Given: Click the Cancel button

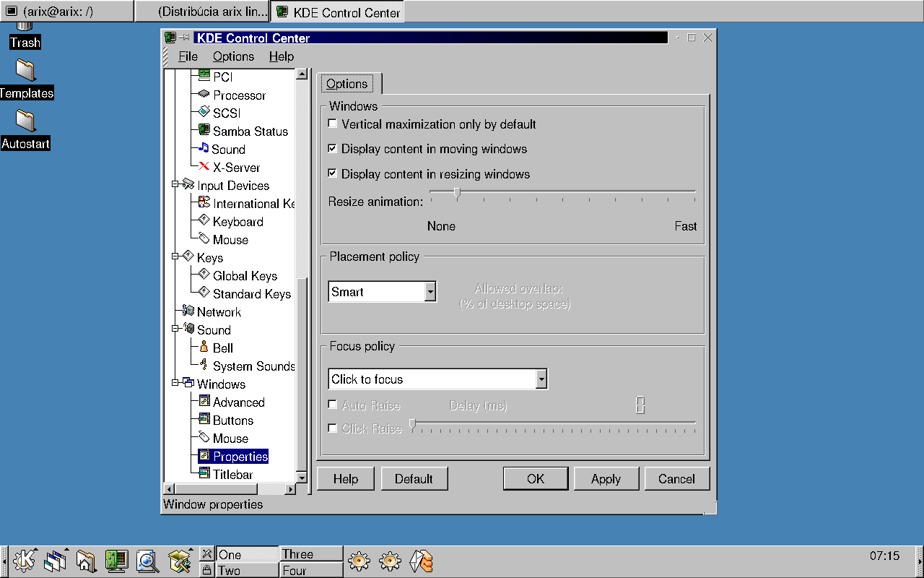Looking at the screenshot, I should 676,479.
